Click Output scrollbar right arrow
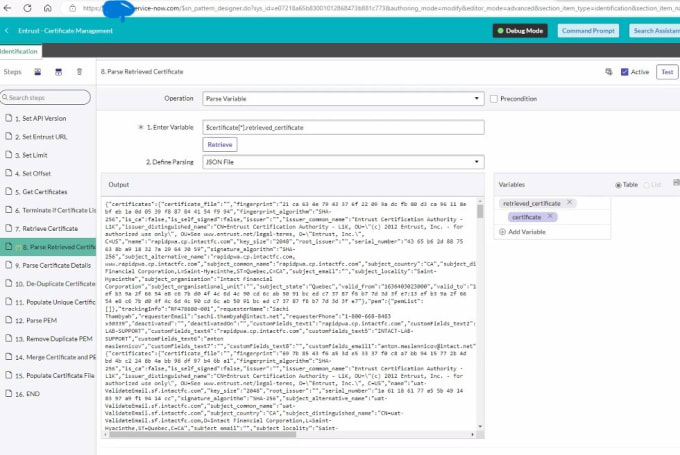The height and width of the screenshot is (455, 680). [472, 434]
